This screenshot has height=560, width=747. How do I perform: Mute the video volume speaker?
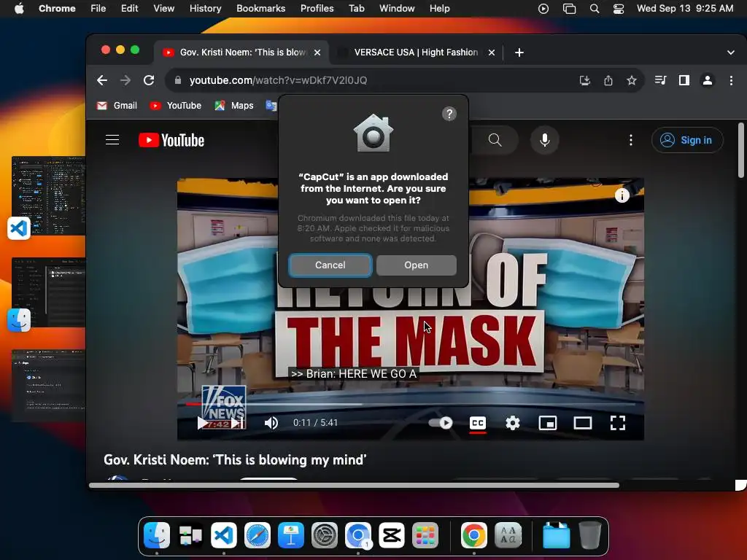271,423
